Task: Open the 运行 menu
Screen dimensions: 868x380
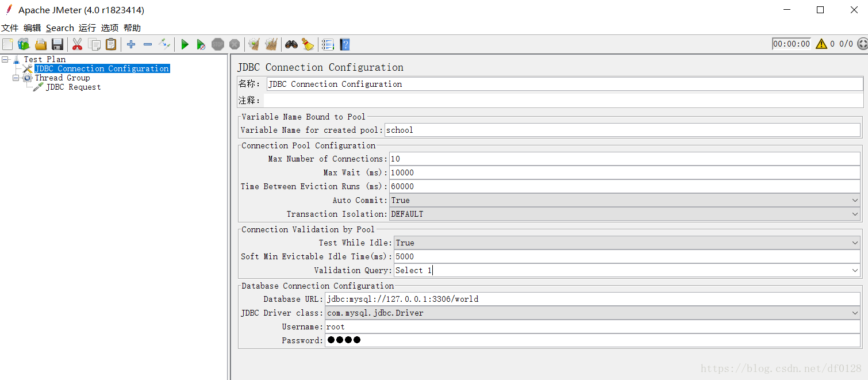Action: click(87, 28)
